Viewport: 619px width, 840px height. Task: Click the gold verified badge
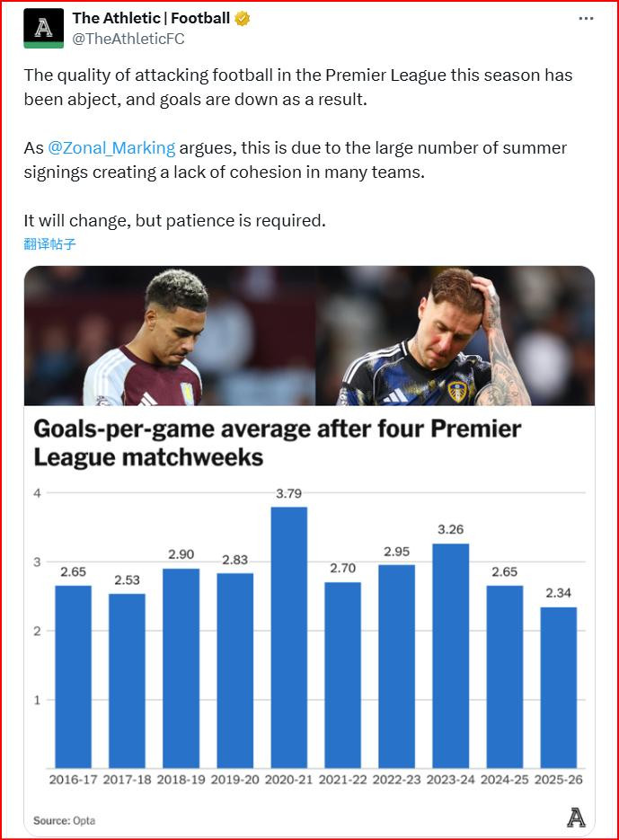coord(243,19)
